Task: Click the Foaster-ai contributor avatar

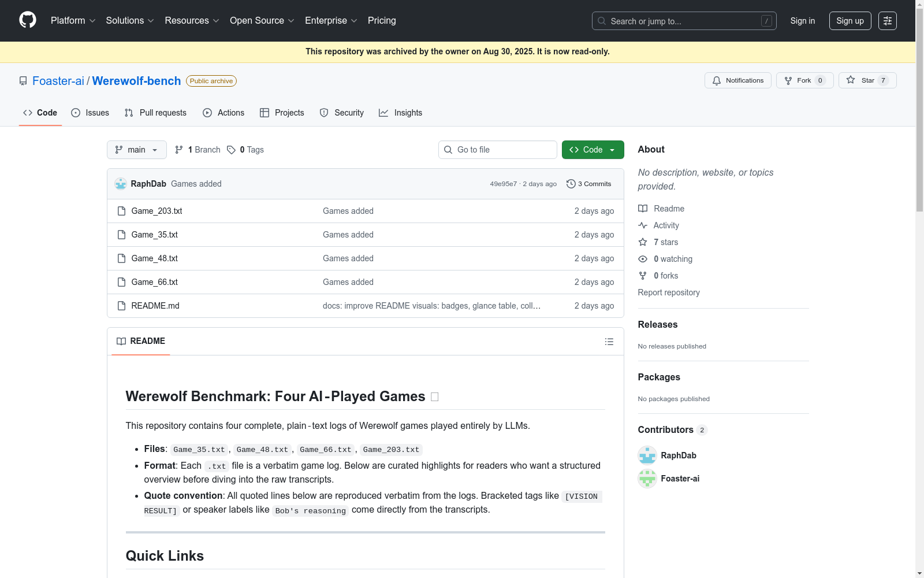Action: pyautogui.click(x=647, y=479)
